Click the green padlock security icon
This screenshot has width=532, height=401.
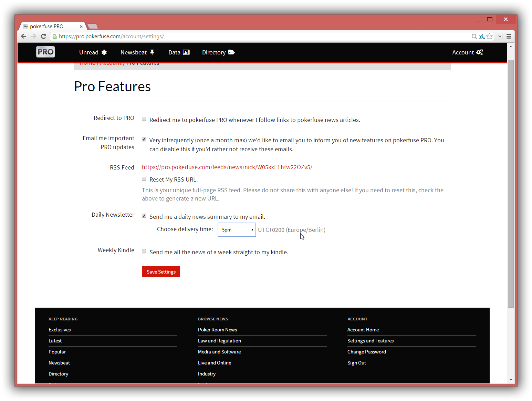pyautogui.click(x=54, y=37)
